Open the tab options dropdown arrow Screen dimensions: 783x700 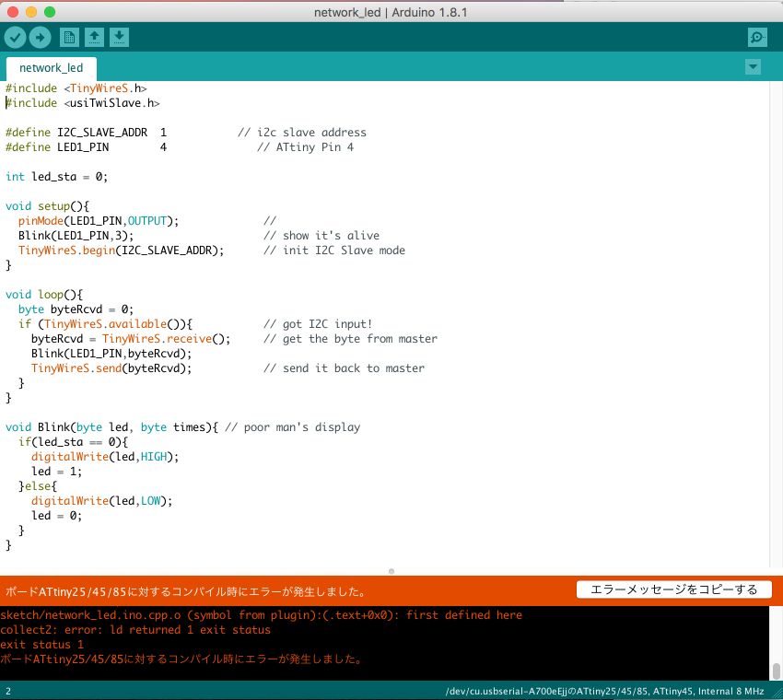point(753,67)
